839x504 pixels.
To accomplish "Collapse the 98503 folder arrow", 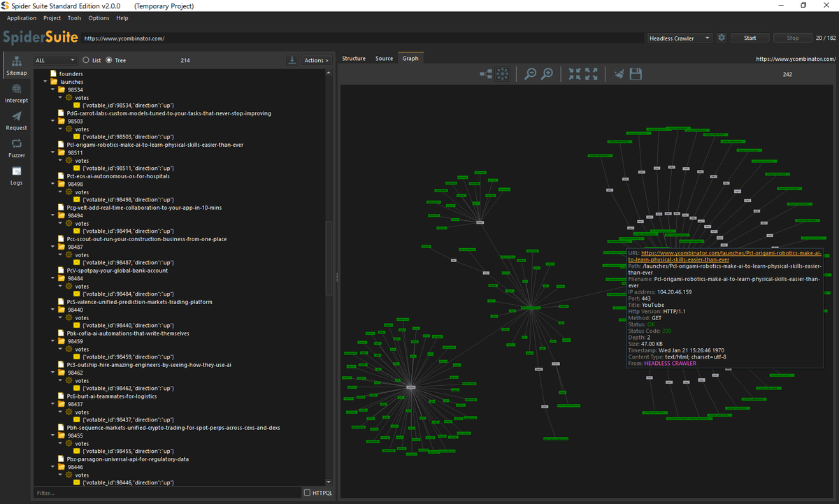I will (x=52, y=121).
